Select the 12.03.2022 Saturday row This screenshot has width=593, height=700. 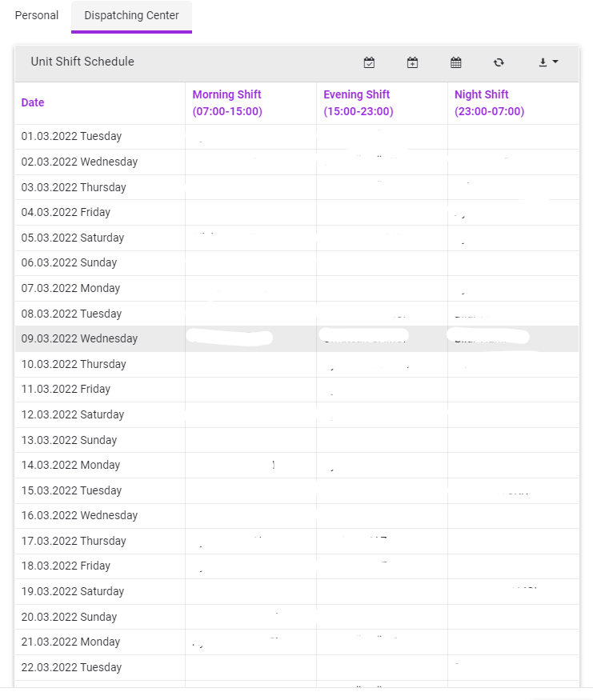[x=73, y=414]
